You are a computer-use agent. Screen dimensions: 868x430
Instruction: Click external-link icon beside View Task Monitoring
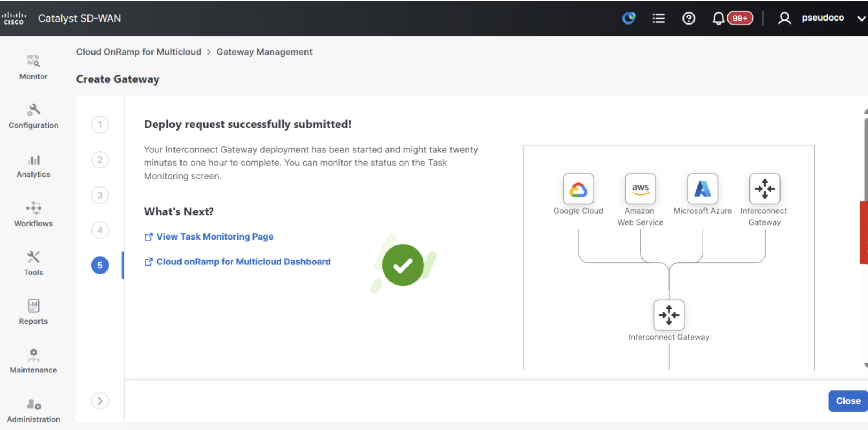coord(148,237)
